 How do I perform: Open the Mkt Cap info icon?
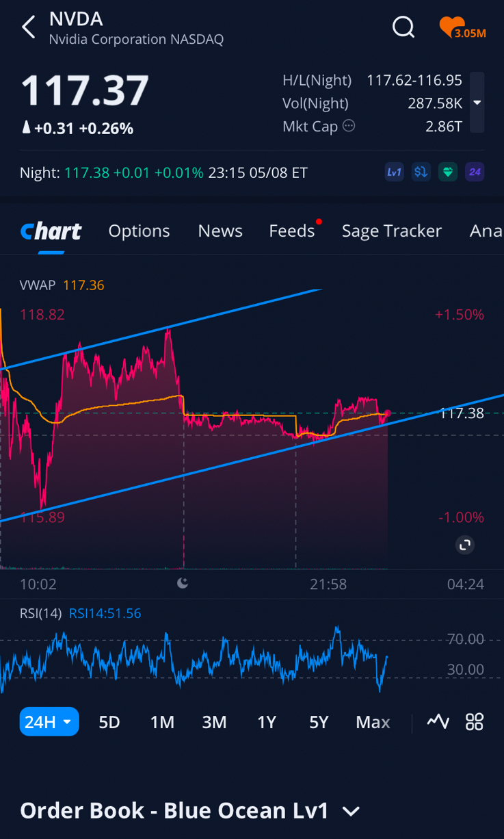(x=349, y=126)
